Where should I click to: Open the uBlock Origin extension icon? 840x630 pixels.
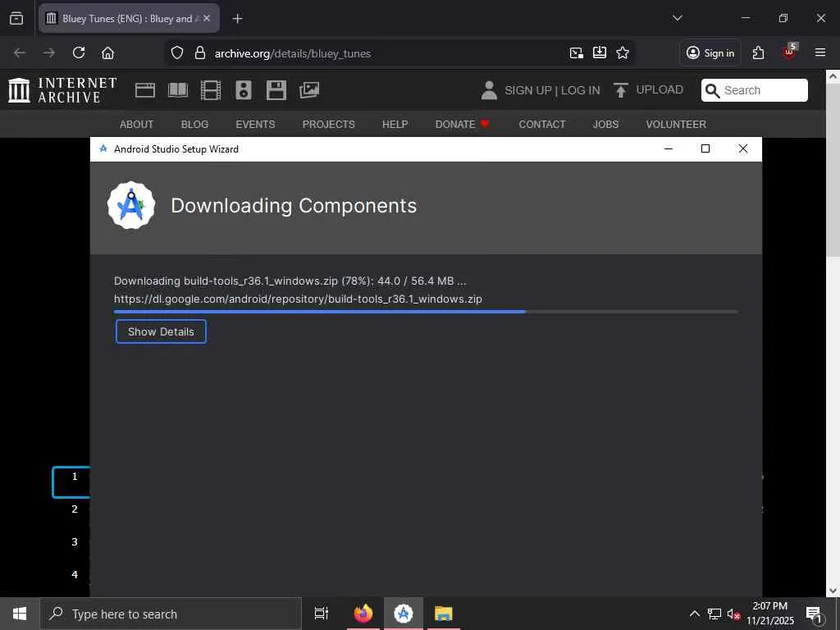(789, 52)
